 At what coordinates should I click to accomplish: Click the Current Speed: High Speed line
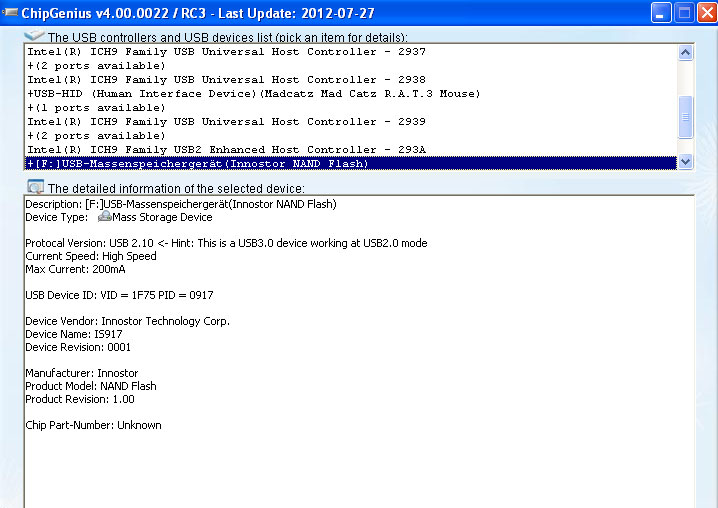[91, 256]
